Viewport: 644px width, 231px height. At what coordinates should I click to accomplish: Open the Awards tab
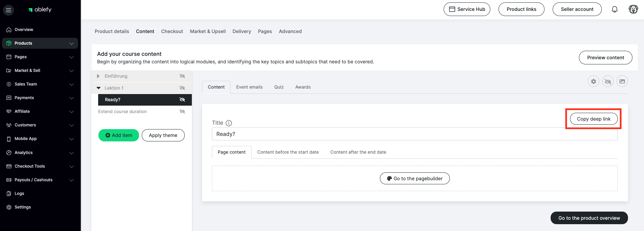[303, 87]
